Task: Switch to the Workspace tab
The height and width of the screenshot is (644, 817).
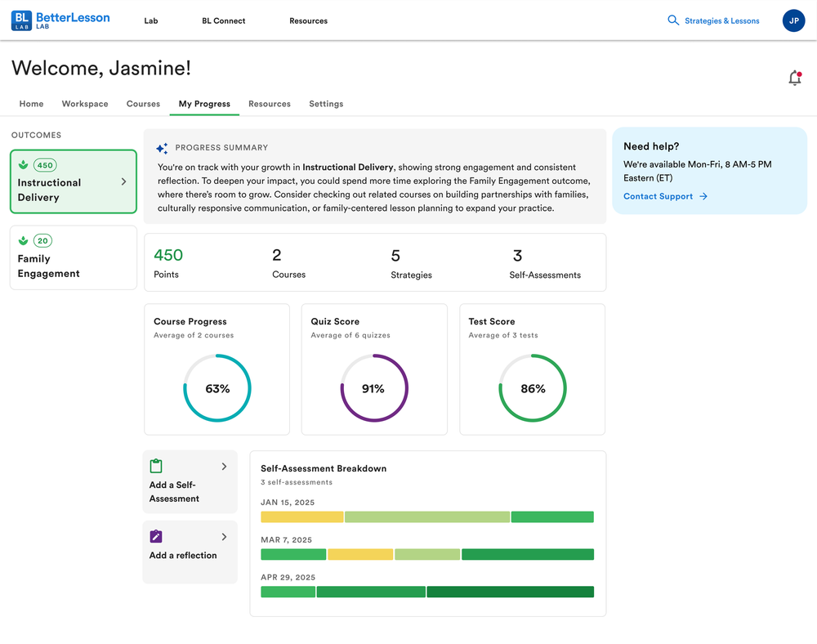Action: [x=85, y=104]
